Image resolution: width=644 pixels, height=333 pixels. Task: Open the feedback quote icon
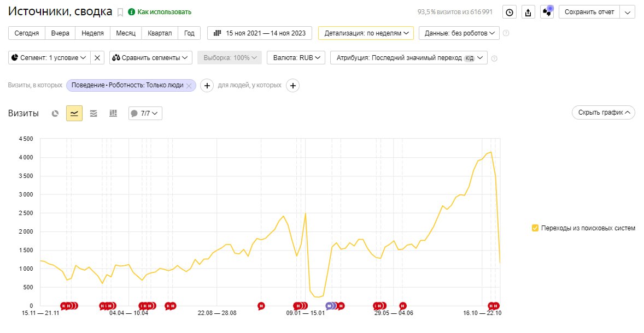547,13
